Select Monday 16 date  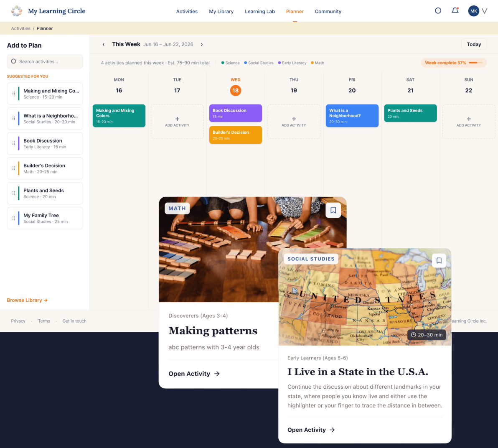(x=119, y=91)
